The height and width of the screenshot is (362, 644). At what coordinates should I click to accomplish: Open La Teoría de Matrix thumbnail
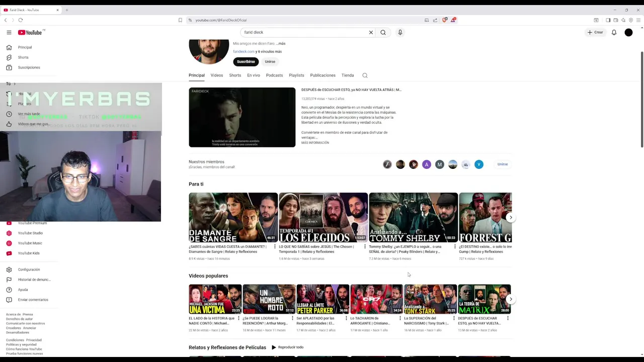(484, 299)
